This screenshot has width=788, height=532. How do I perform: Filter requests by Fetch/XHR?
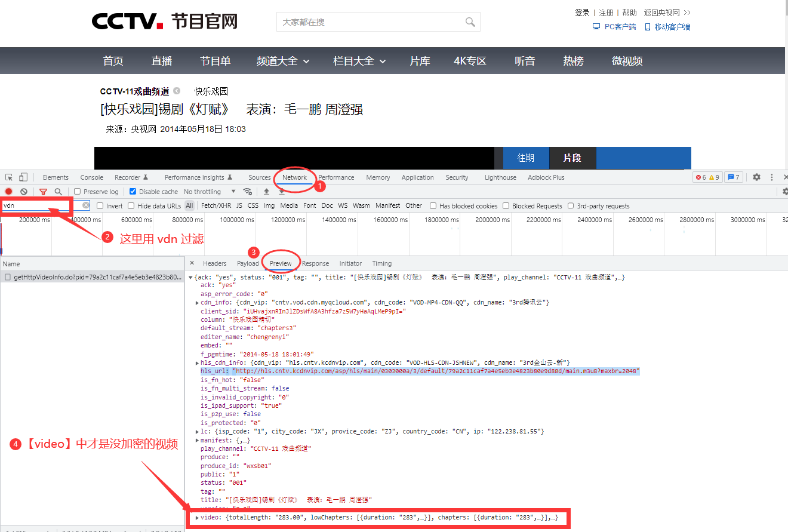click(216, 206)
